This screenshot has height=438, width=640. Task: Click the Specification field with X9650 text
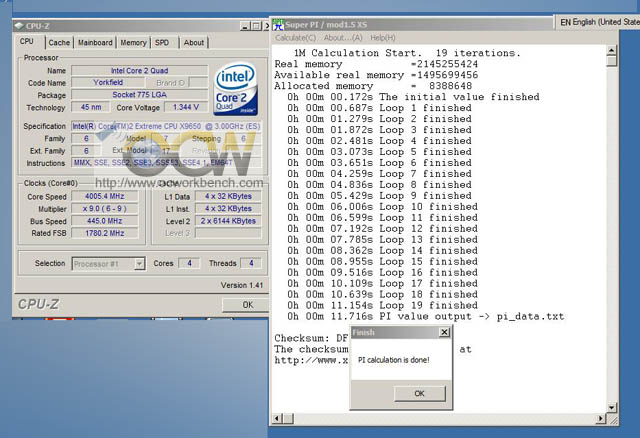click(166, 126)
